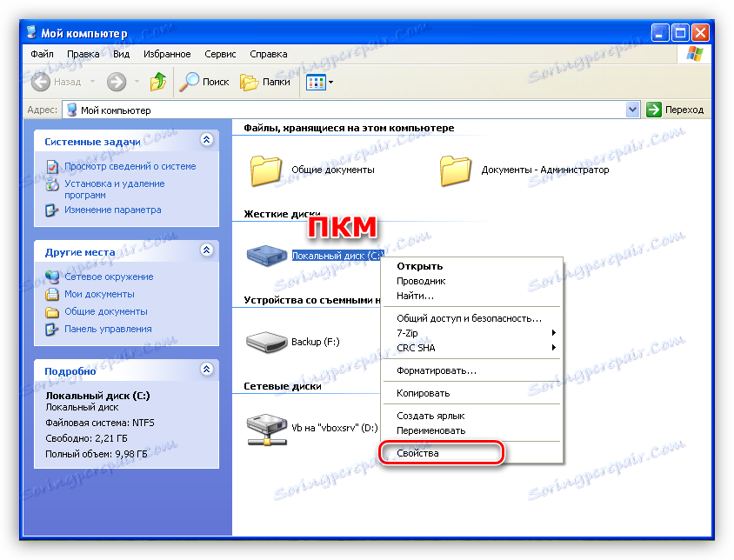Expand the 7-Zip submenu
734x560 pixels.
(472, 333)
